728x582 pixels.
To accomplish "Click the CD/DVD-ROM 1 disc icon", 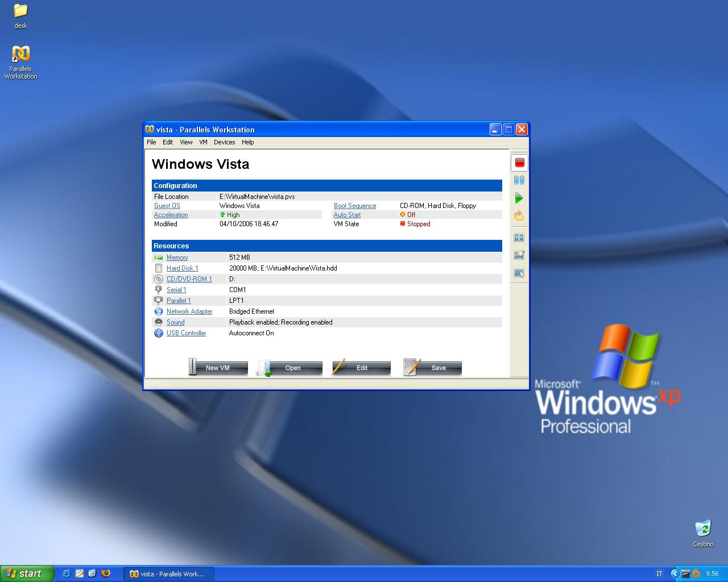I will 159,279.
